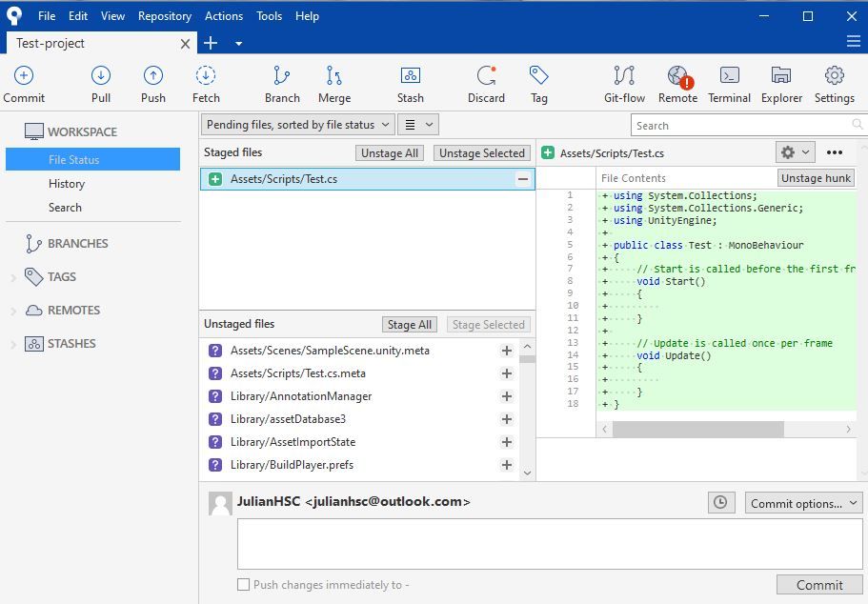The image size is (868, 604).
Task: Open the list view mode dropdown
Action: coord(418,125)
